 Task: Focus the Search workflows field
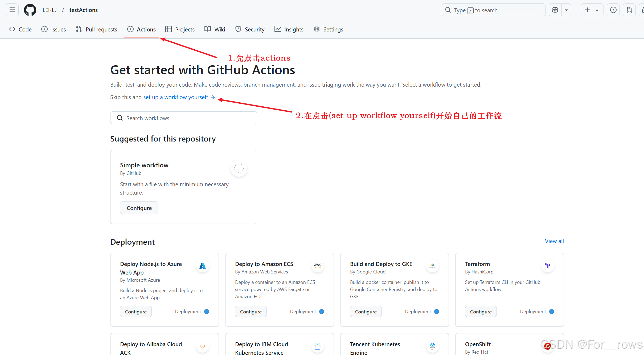tap(184, 118)
